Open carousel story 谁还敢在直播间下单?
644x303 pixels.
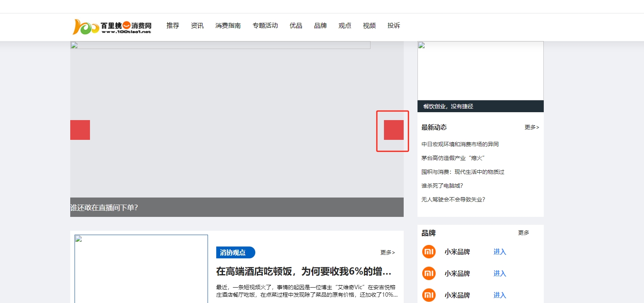pyautogui.click(x=104, y=208)
